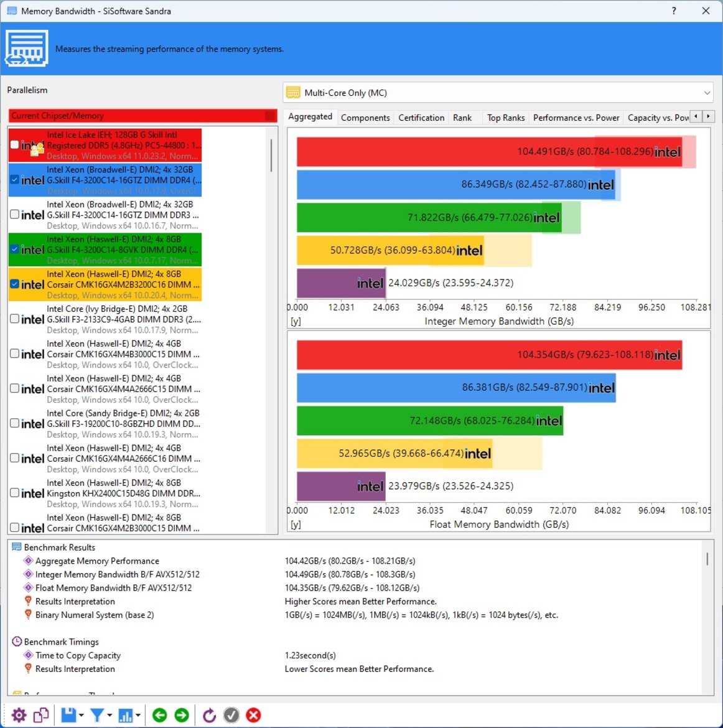Select the Time to Copy Capacity row

click(x=78, y=655)
